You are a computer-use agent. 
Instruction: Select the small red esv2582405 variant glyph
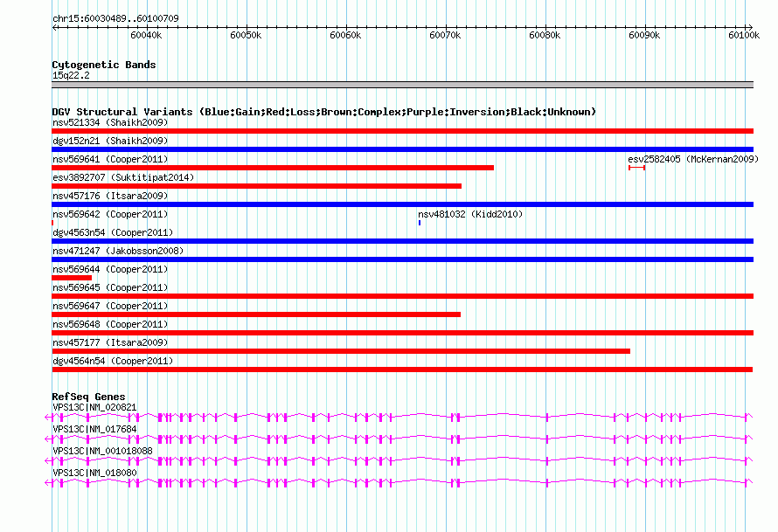click(x=636, y=168)
